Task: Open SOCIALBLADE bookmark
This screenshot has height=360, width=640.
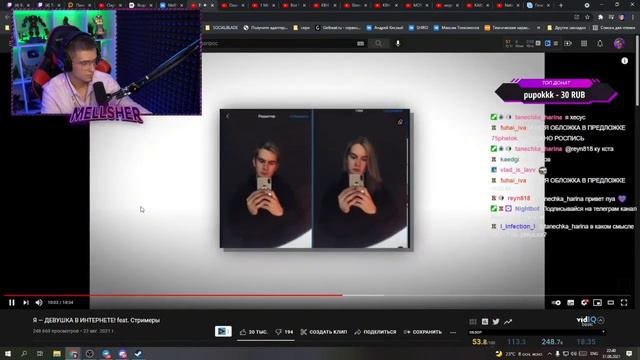Action: pyautogui.click(x=222, y=28)
